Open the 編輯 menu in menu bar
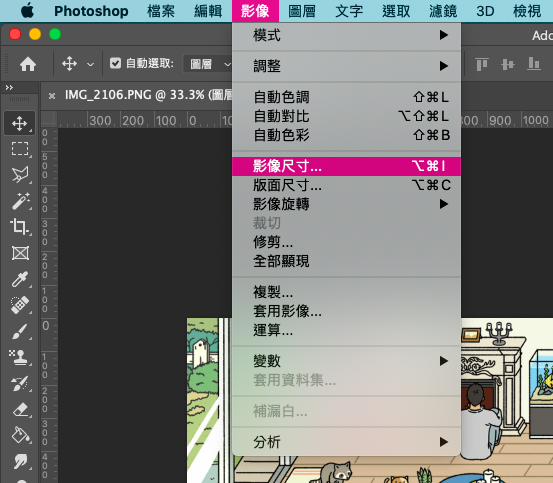Screen dimensions: 553x483 [x=208, y=11]
